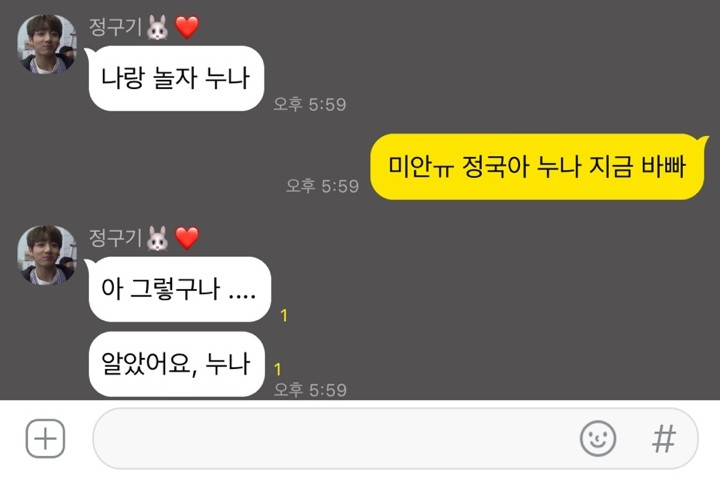Image resolution: width=720 pixels, height=477 pixels.
Task: Open the plus attachment menu
Action: point(45,438)
